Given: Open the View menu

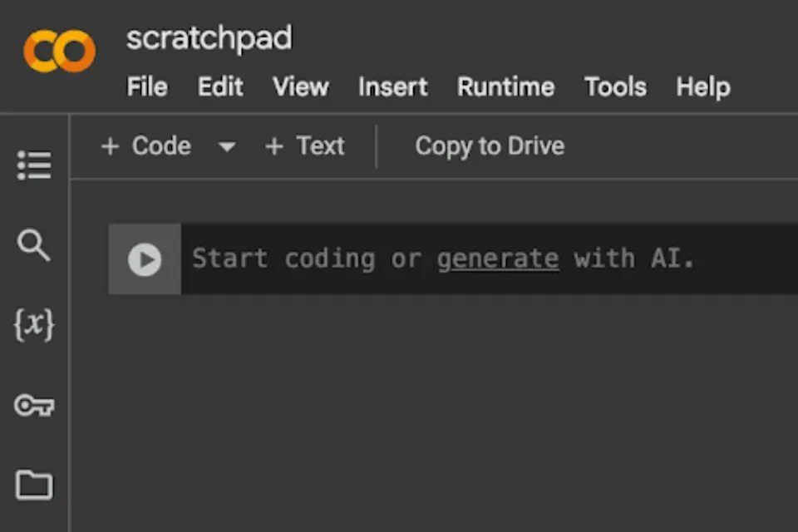Looking at the screenshot, I should point(301,86).
